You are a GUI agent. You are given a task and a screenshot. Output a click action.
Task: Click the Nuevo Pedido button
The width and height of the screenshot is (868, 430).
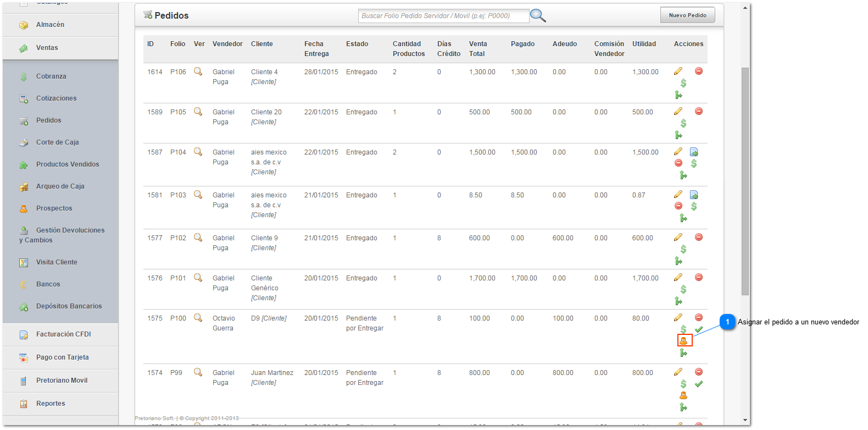[687, 15]
